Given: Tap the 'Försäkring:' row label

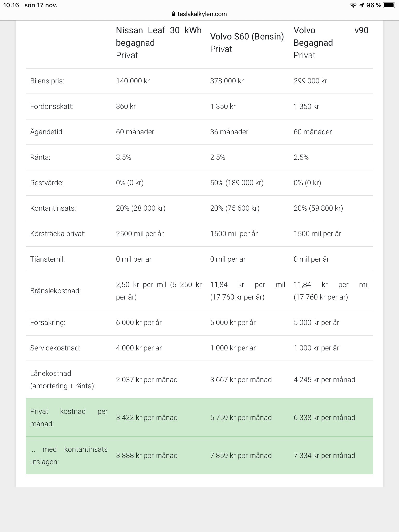Looking at the screenshot, I should pos(48,322).
